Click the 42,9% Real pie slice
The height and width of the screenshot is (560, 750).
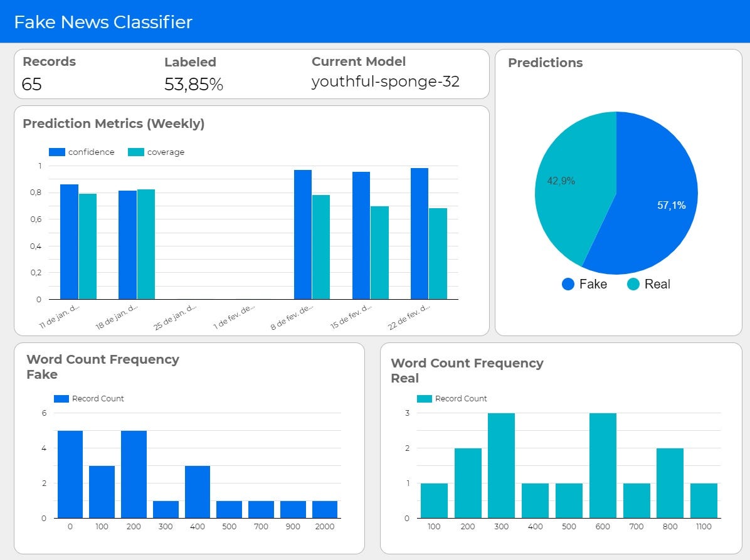571,186
